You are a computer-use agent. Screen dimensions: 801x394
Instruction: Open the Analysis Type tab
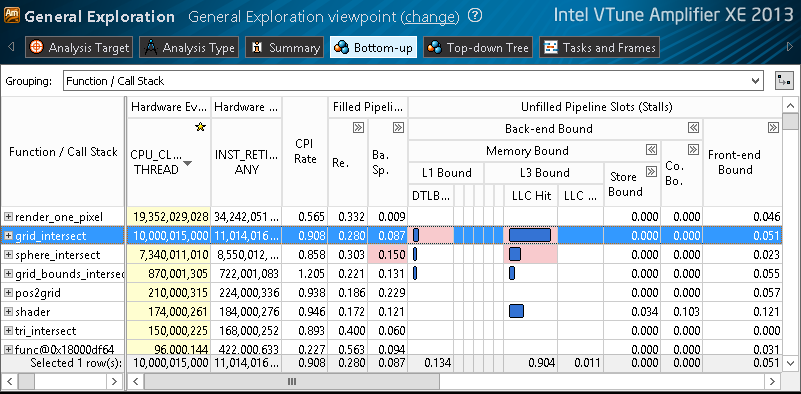coord(190,48)
